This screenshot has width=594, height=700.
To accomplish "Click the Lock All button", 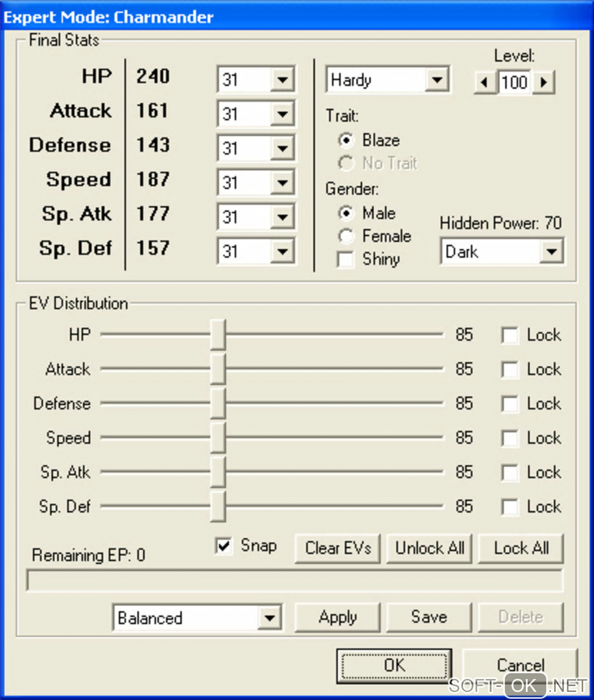I will [x=521, y=548].
